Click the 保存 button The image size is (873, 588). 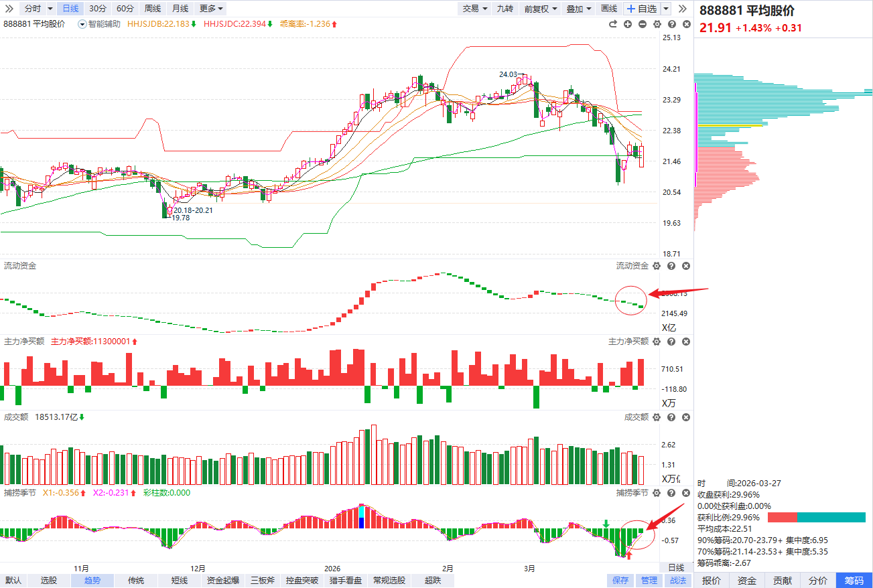coord(620,581)
